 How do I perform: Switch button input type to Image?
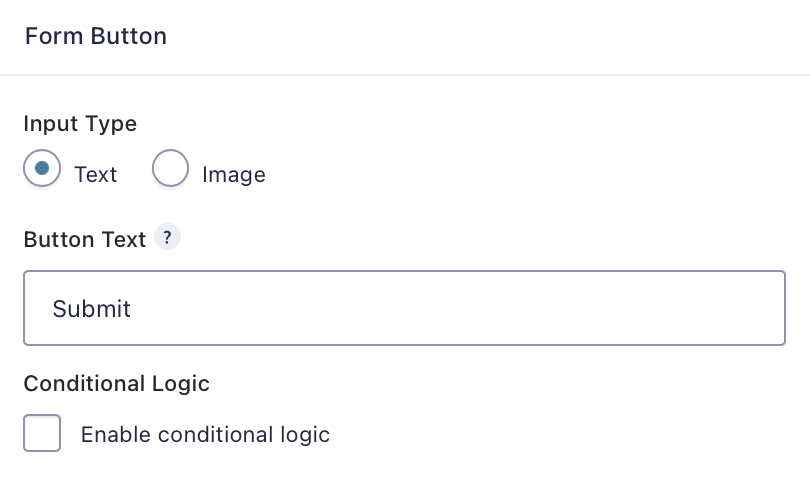pos(170,168)
